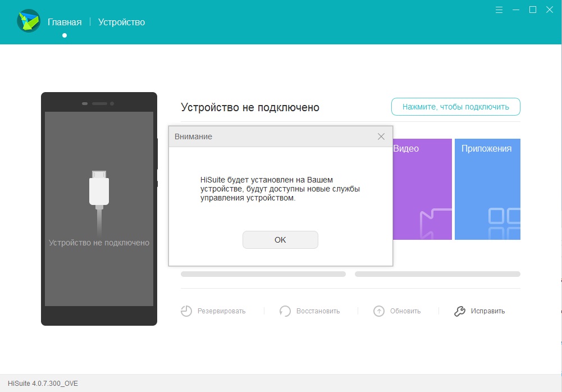The height and width of the screenshot is (392, 562).
Task: Click the left storage progress bar
Action: pos(263,274)
